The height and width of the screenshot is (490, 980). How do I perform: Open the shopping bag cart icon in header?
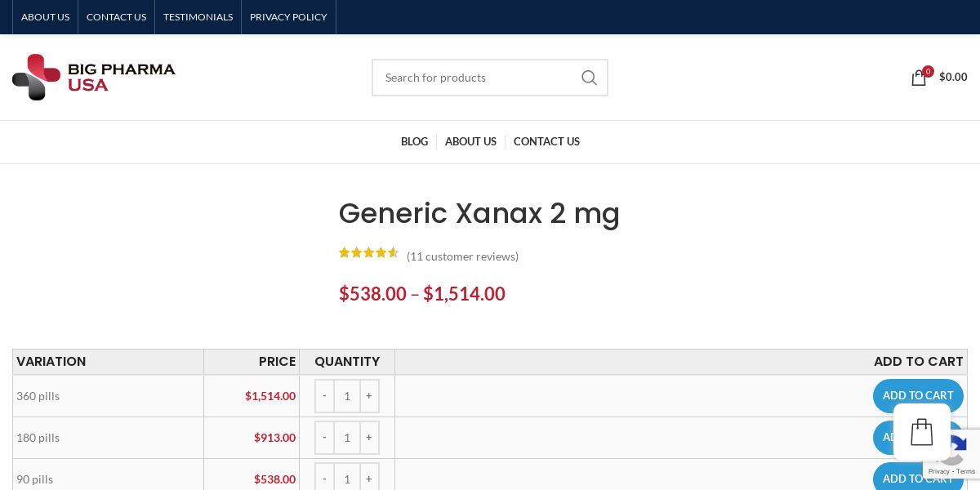[x=919, y=78]
